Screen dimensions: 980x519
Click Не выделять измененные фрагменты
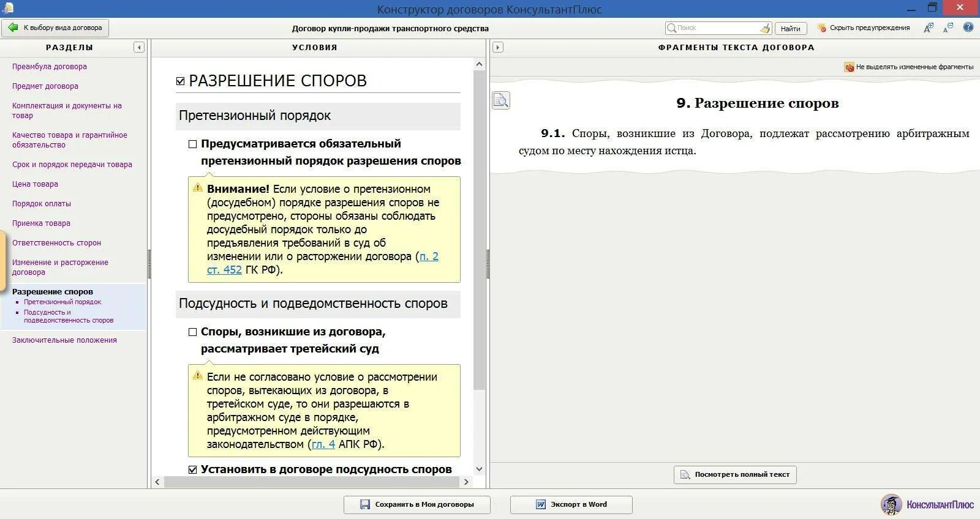coord(909,67)
